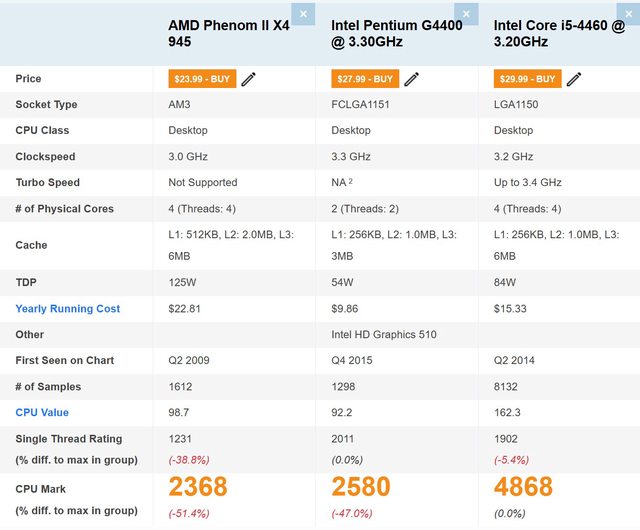Screen dimensions: 640x530
Task: Click the 4868 CPU Mark score
Action: [524, 487]
